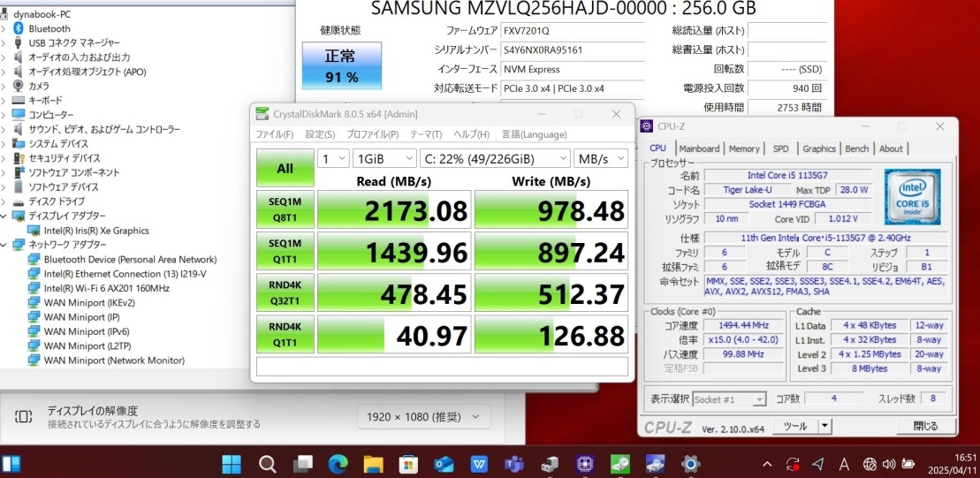Switch to the About tab in CPU-Z
The width and height of the screenshot is (980, 478).
(891, 148)
